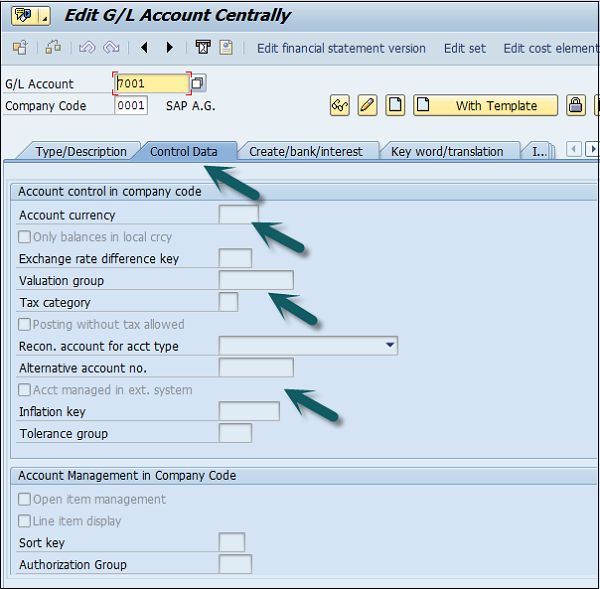Click the next G/L account arrow

click(169, 48)
